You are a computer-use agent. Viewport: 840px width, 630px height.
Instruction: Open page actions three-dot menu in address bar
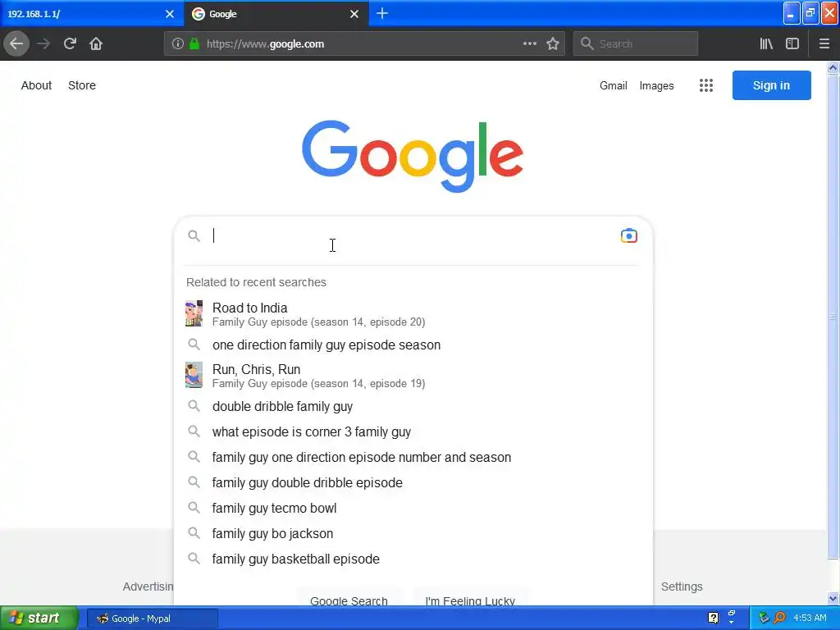click(529, 43)
